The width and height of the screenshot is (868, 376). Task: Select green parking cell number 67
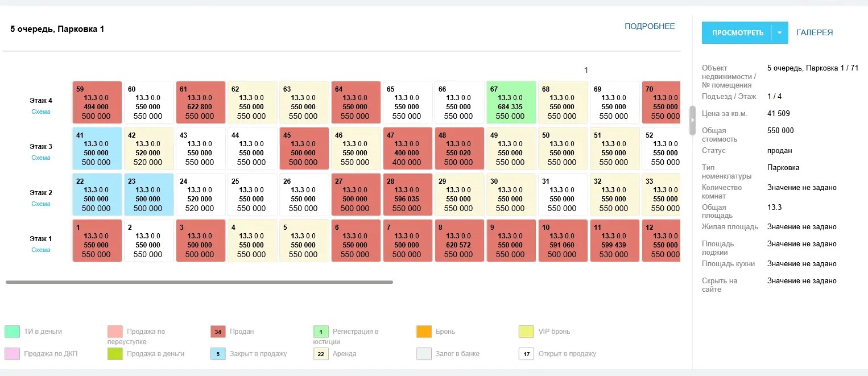[x=511, y=102]
